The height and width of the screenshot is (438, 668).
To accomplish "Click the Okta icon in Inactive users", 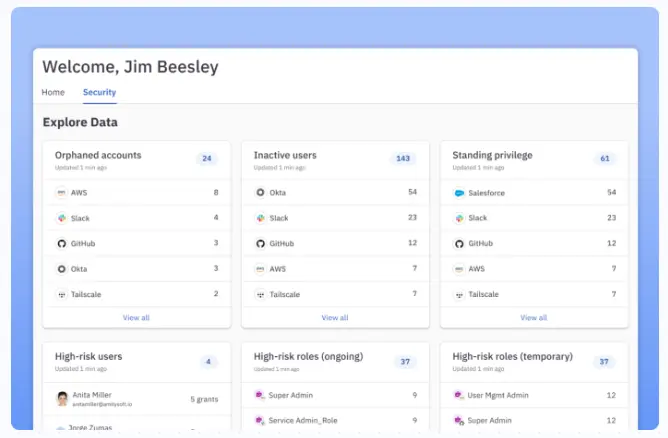I will click(x=260, y=192).
